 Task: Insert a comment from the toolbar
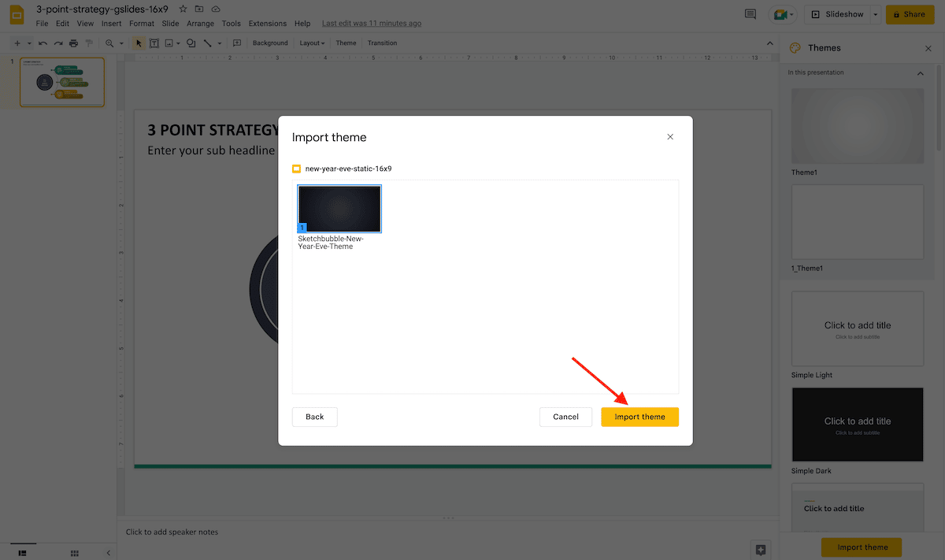point(237,43)
